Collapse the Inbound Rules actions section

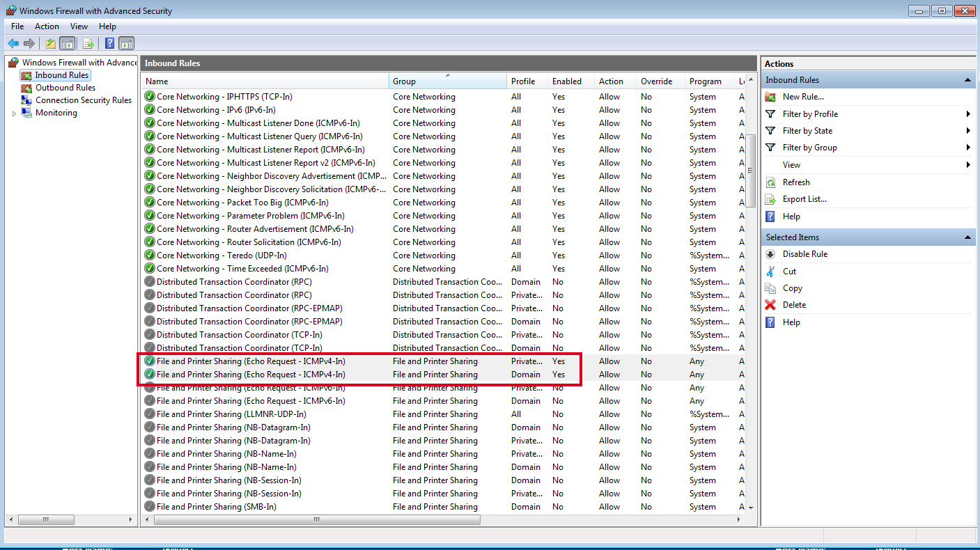[x=967, y=79]
